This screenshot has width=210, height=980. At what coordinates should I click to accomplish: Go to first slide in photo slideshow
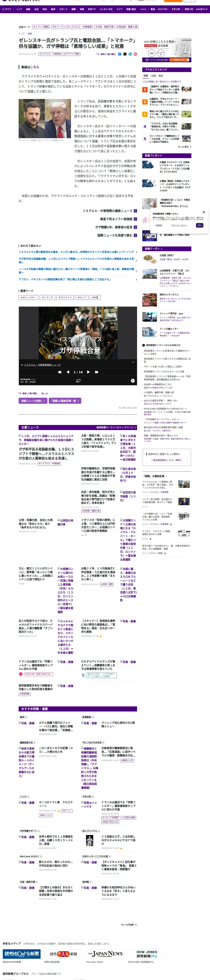click(60, 372)
